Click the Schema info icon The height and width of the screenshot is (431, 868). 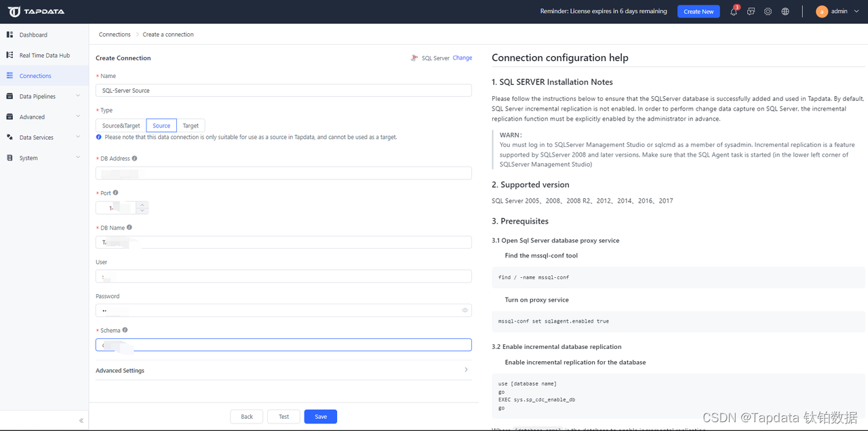(x=125, y=330)
